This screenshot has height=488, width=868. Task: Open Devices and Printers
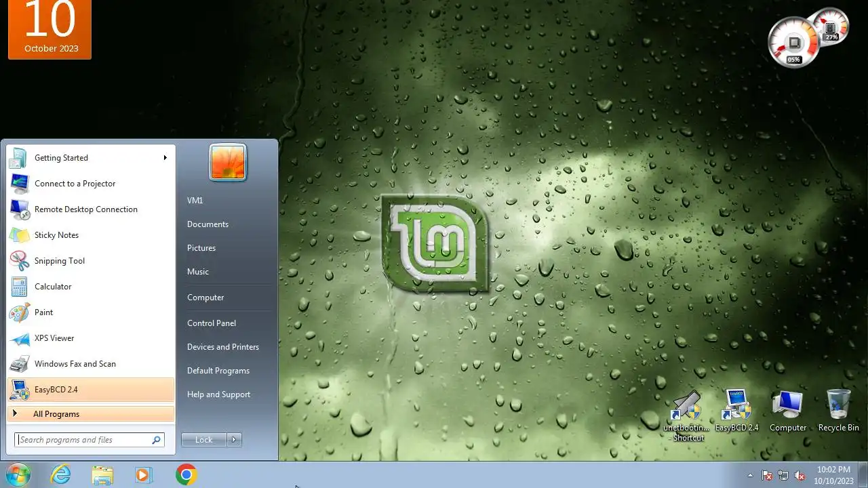tap(223, 347)
